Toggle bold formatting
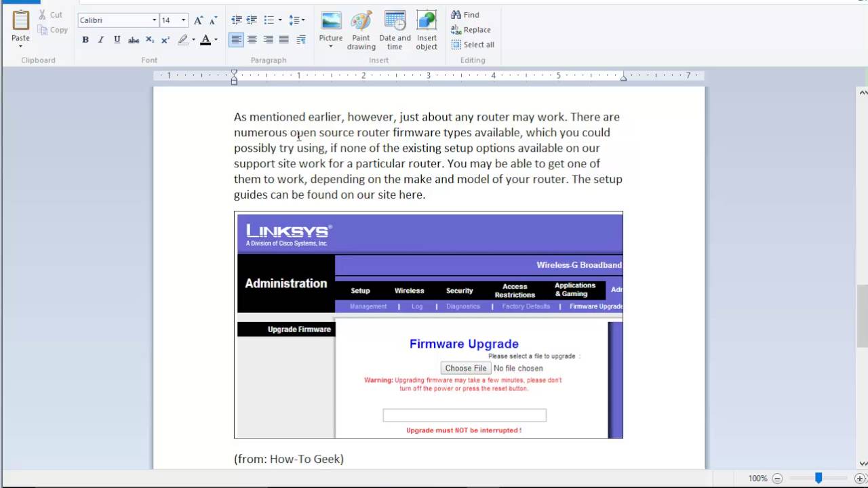 tap(85, 40)
